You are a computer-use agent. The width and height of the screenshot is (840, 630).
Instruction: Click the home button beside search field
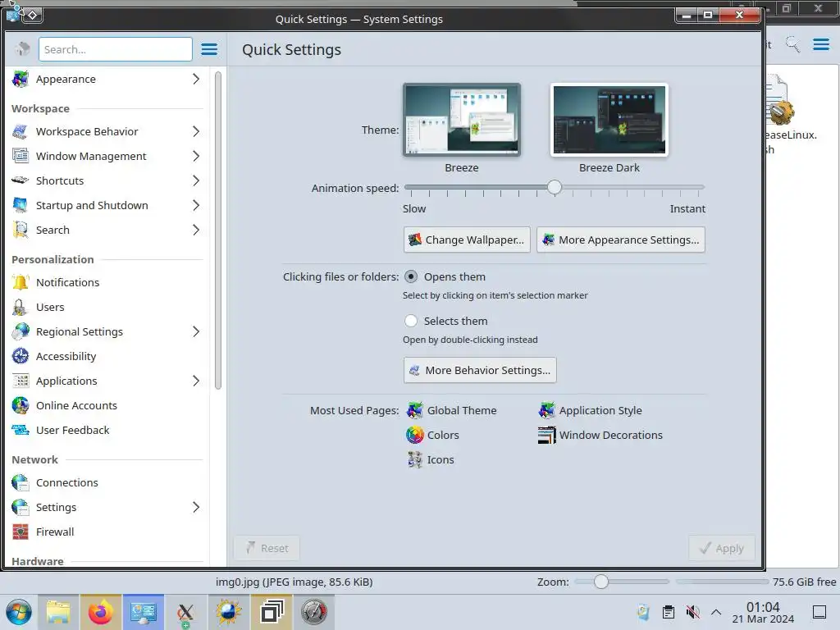(x=22, y=49)
